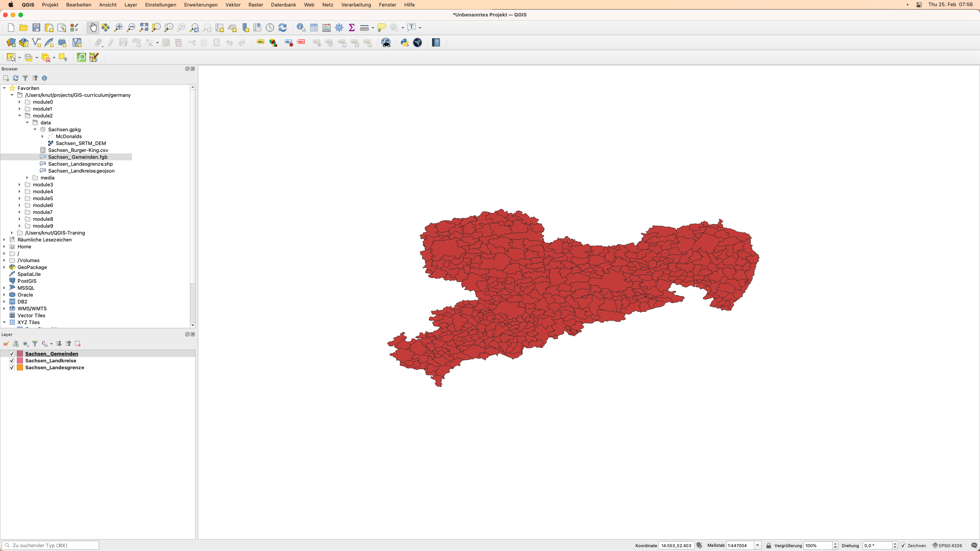Click the orange Sachsen_Landesgrenze layer swatch
The height and width of the screenshot is (551, 980).
[x=20, y=367]
